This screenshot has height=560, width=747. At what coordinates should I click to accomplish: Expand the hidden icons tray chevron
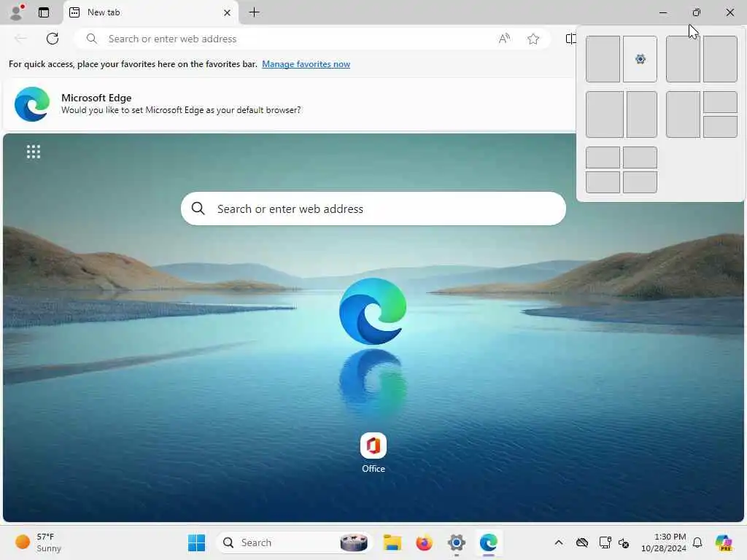[559, 542]
